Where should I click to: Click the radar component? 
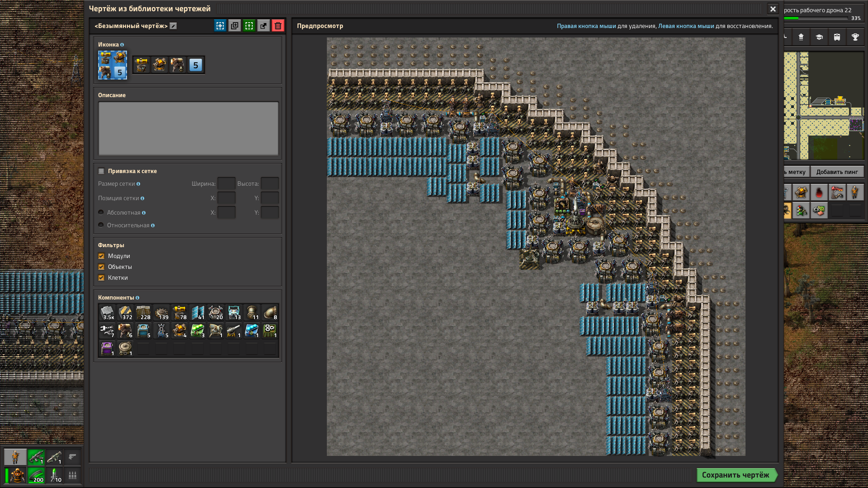click(x=216, y=331)
